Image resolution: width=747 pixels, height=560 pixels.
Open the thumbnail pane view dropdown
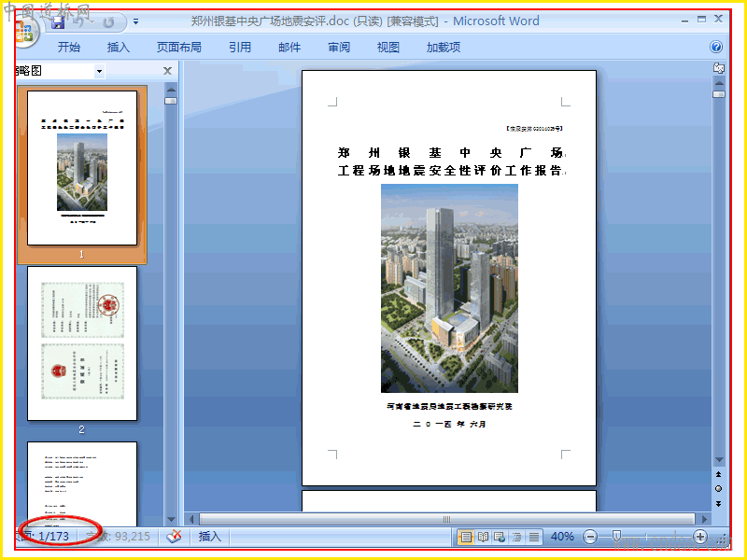[x=99, y=72]
